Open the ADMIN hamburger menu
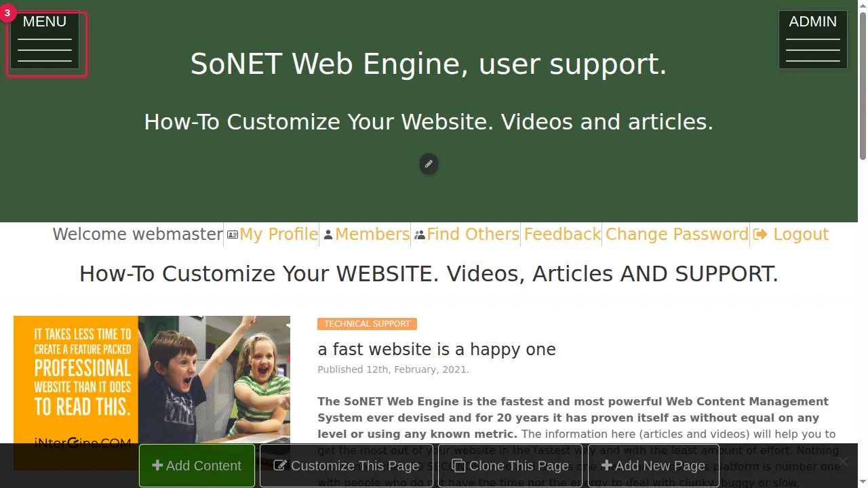The height and width of the screenshot is (488, 868). (813, 40)
